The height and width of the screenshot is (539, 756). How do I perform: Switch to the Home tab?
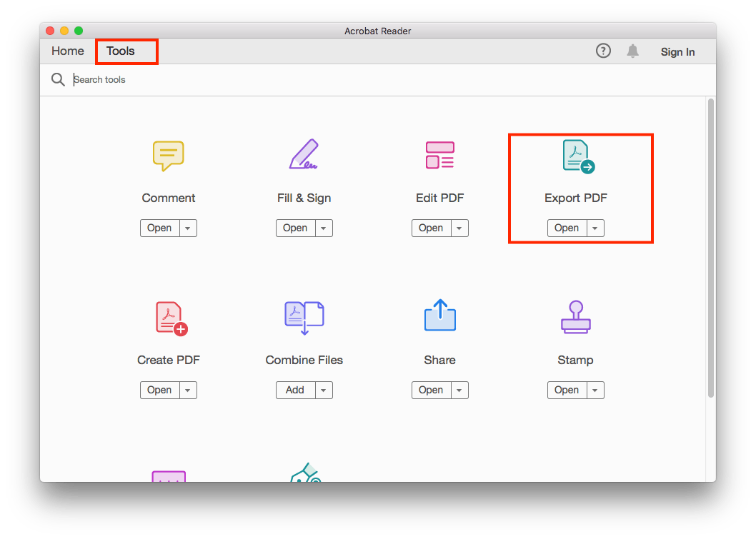(67, 51)
